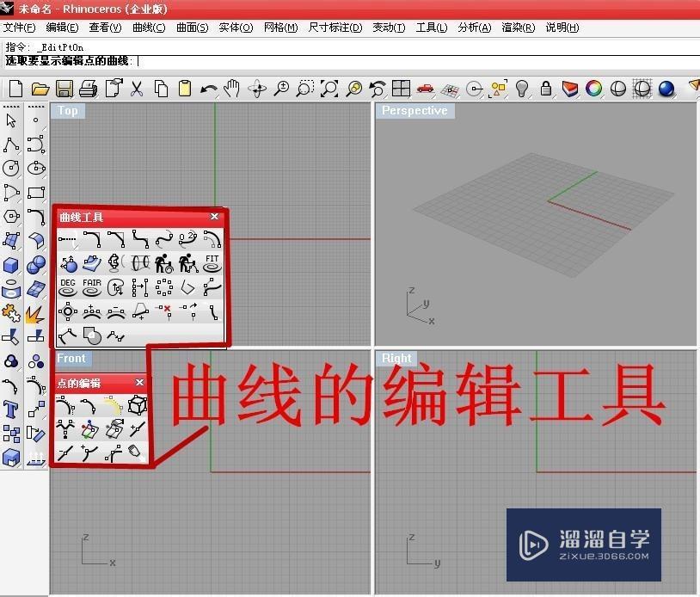Open the 编辑(E) menu
Screen dimensions: 700x597
point(62,28)
